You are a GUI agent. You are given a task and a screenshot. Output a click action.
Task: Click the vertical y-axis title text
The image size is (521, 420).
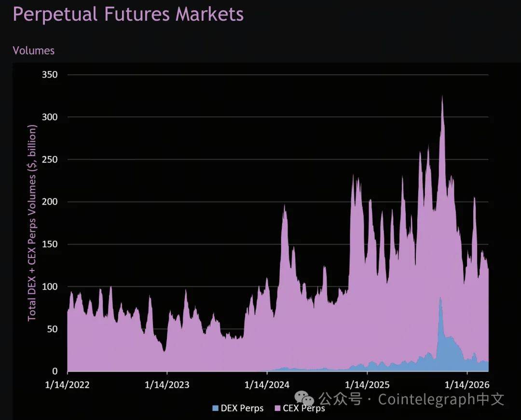(32, 223)
